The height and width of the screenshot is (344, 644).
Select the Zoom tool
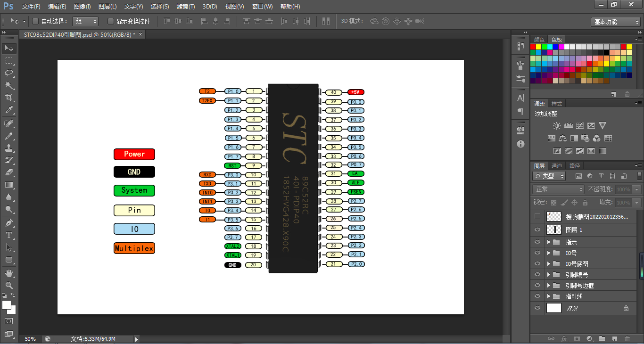[9, 285]
